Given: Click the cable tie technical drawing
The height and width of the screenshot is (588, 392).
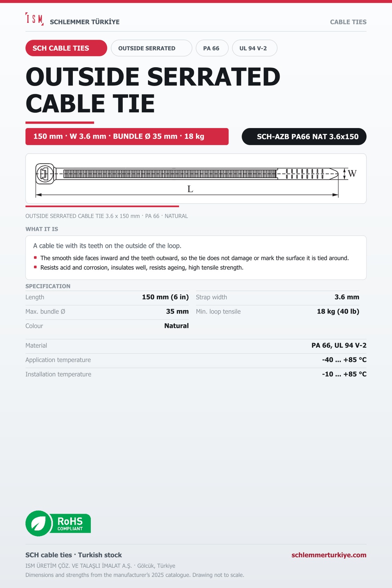Looking at the screenshot, I should tap(196, 179).
